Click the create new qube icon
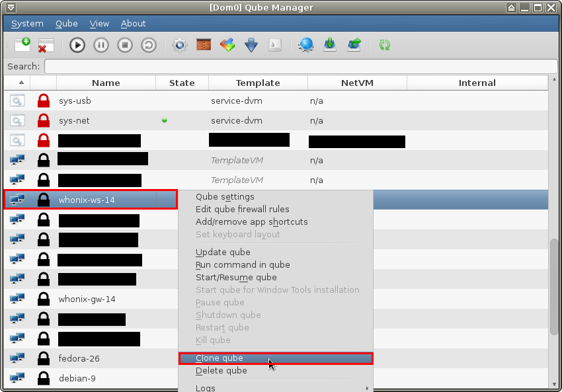562x392 pixels. pos(22,45)
